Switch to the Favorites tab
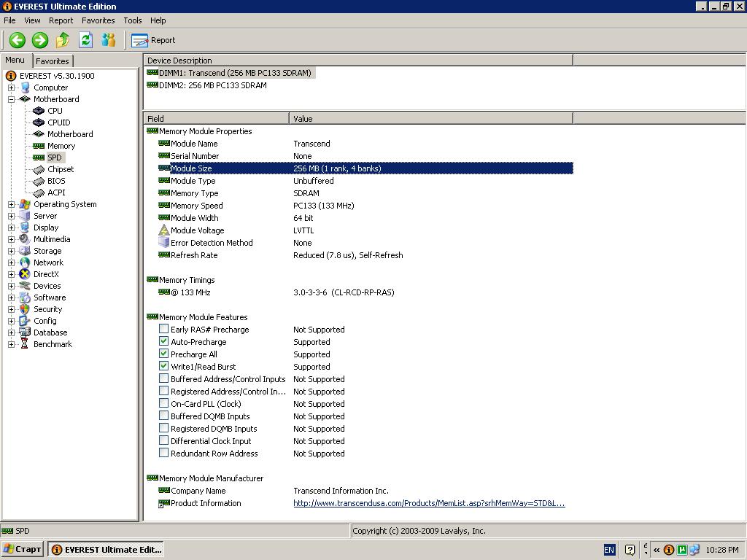Image resolution: width=747 pixels, height=560 pixels. click(53, 61)
